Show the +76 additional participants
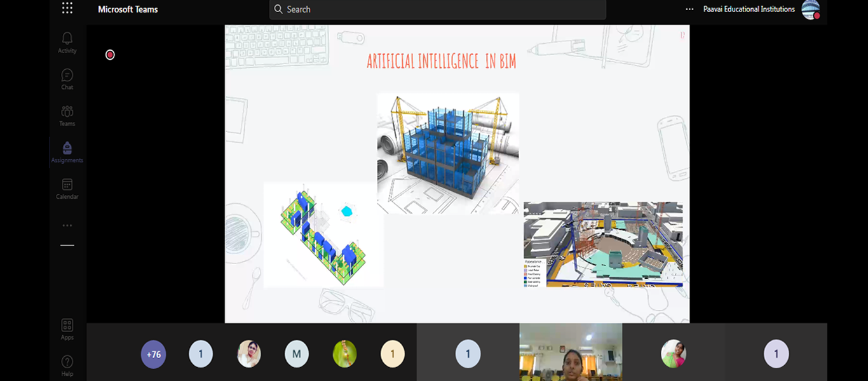 point(153,354)
